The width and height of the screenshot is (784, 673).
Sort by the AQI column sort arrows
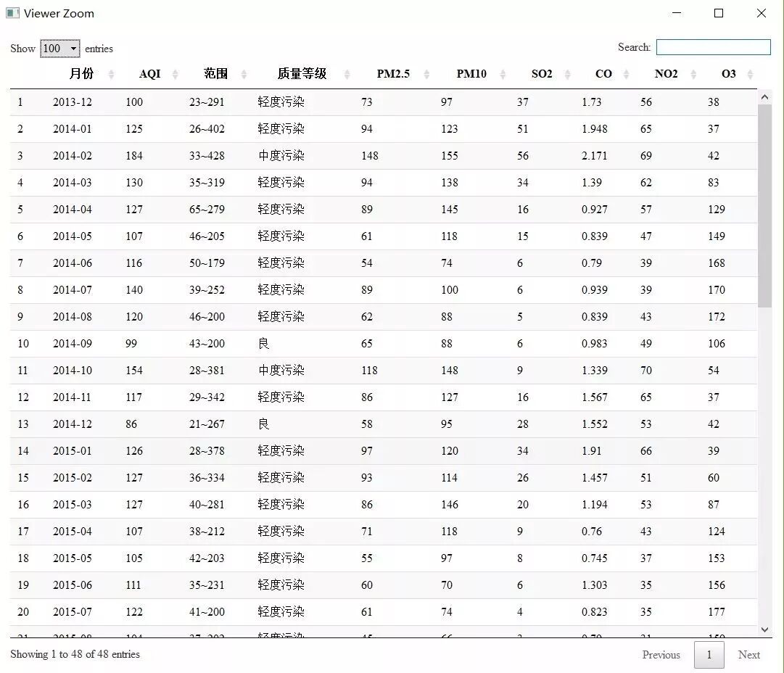[175, 75]
